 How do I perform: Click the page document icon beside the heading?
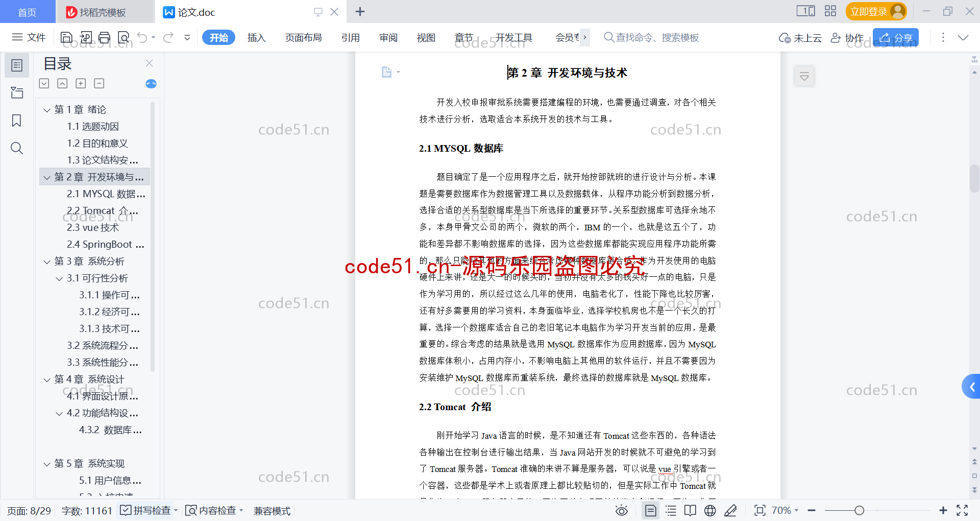tap(386, 72)
